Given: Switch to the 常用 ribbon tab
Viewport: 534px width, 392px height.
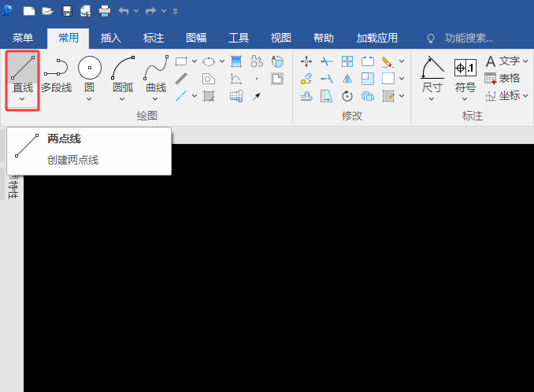Looking at the screenshot, I should pyautogui.click(x=68, y=38).
